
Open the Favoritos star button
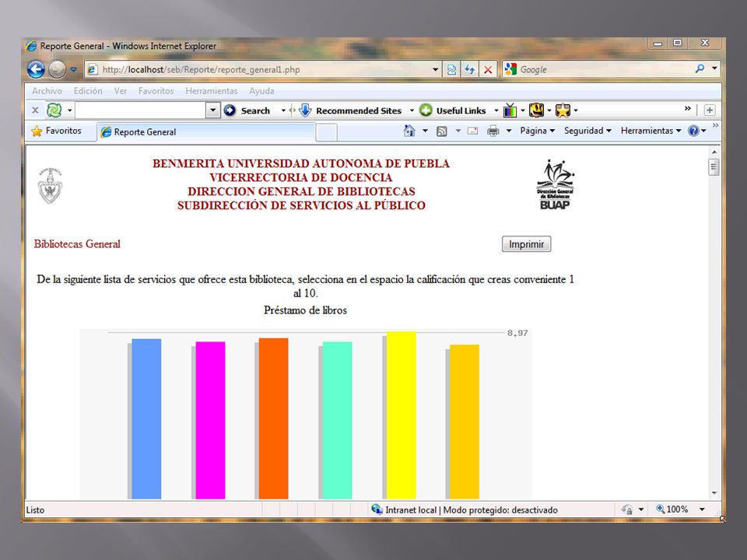point(56,131)
